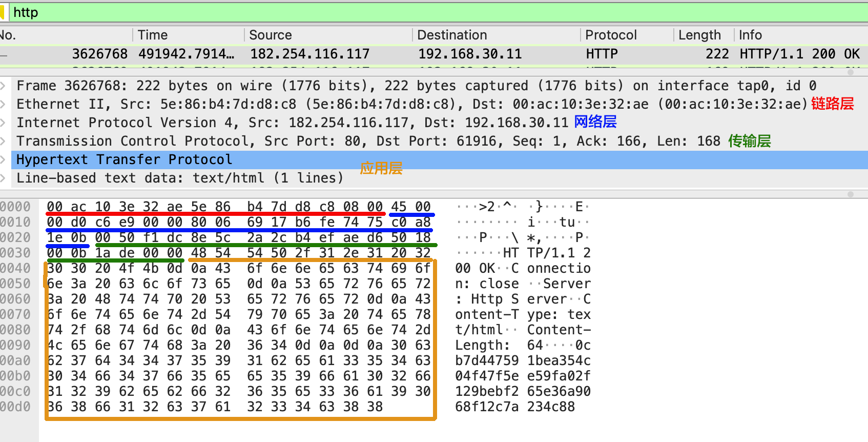The image size is (868, 442).
Task: Click the http display filter field
Action: coord(438,12)
